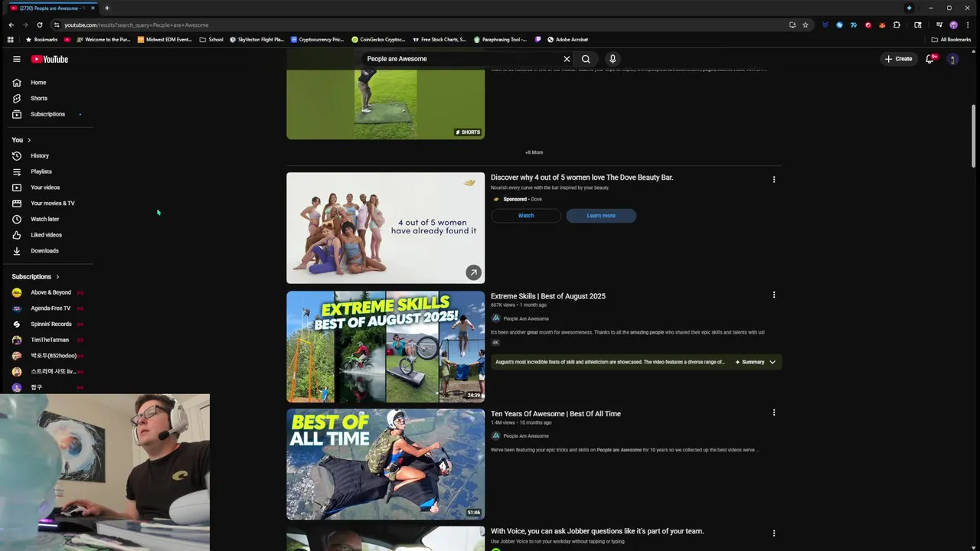Open the School bookmarks folder
The height and width of the screenshot is (551, 980).
coord(211,40)
